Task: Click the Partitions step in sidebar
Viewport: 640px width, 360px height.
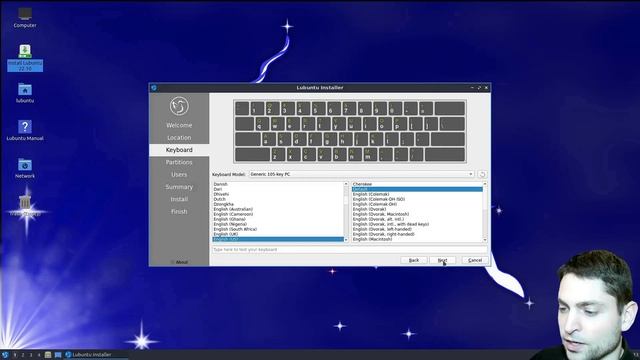Action: pos(179,162)
